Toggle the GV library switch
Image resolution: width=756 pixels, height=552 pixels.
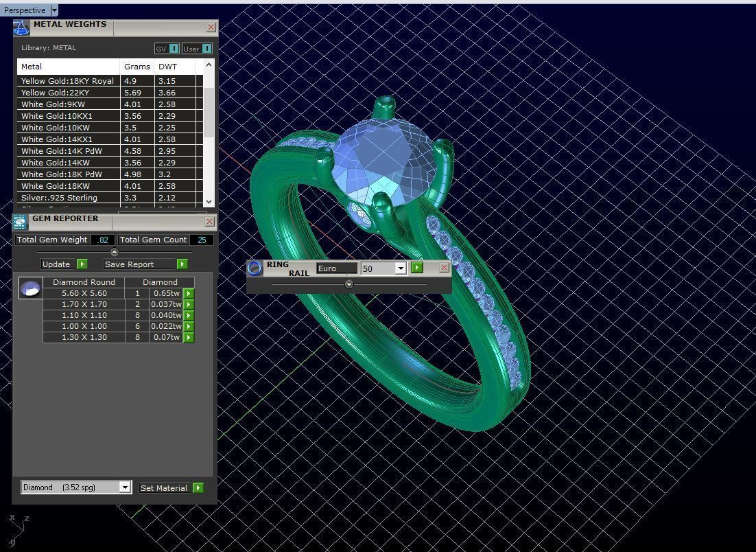tap(167, 49)
